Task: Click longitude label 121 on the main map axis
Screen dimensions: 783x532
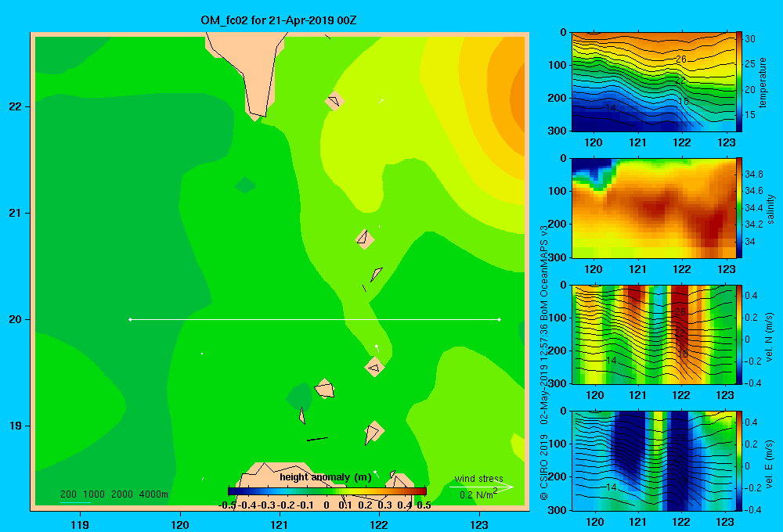Action: pyautogui.click(x=280, y=524)
